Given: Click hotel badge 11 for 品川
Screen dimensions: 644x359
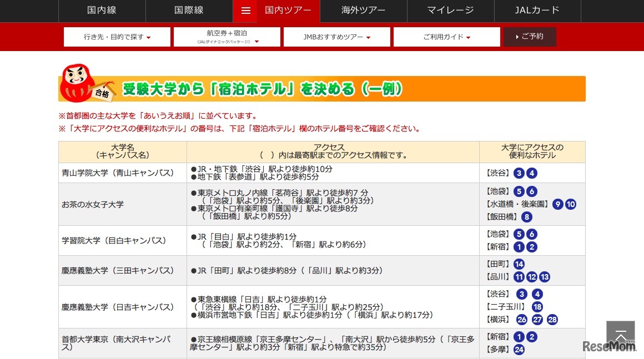Looking at the screenshot, I should tap(519, 277).
